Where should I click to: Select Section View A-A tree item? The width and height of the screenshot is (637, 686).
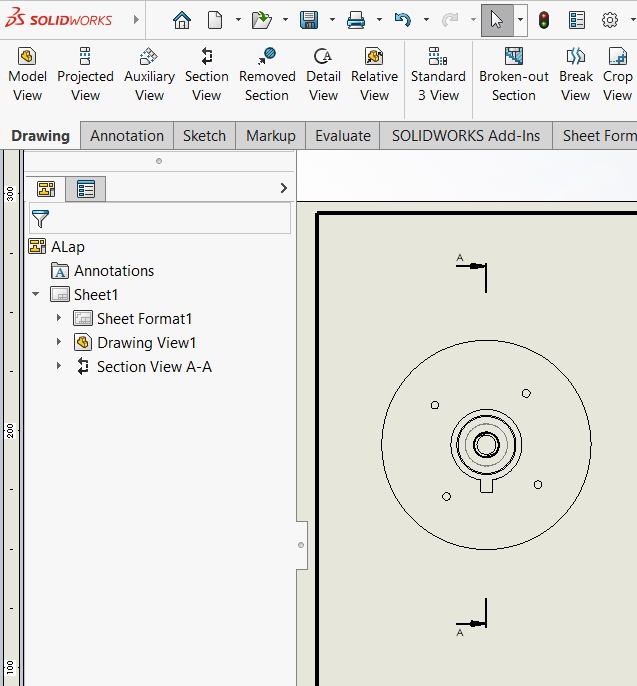(144, 367)
